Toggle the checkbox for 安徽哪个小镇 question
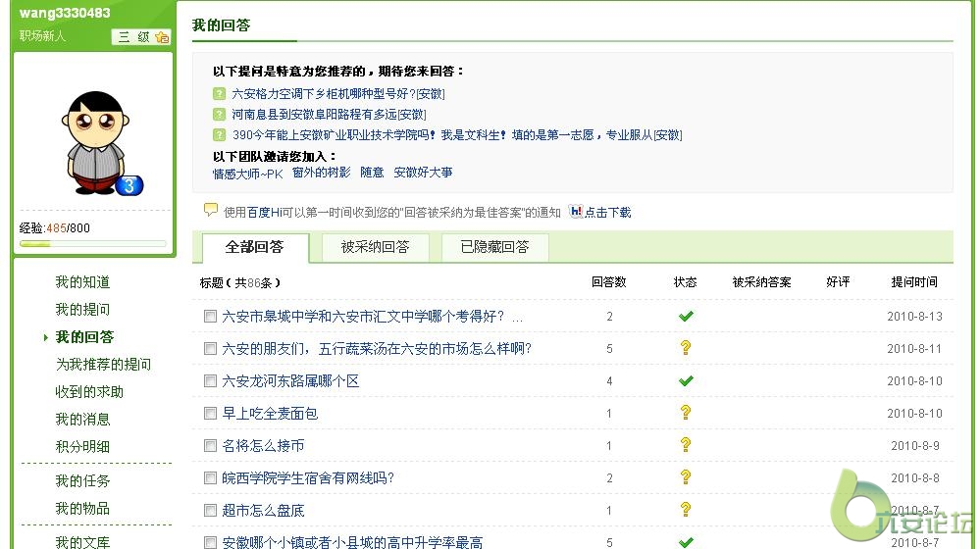This screenshot has width=980, height=549. 210,542
